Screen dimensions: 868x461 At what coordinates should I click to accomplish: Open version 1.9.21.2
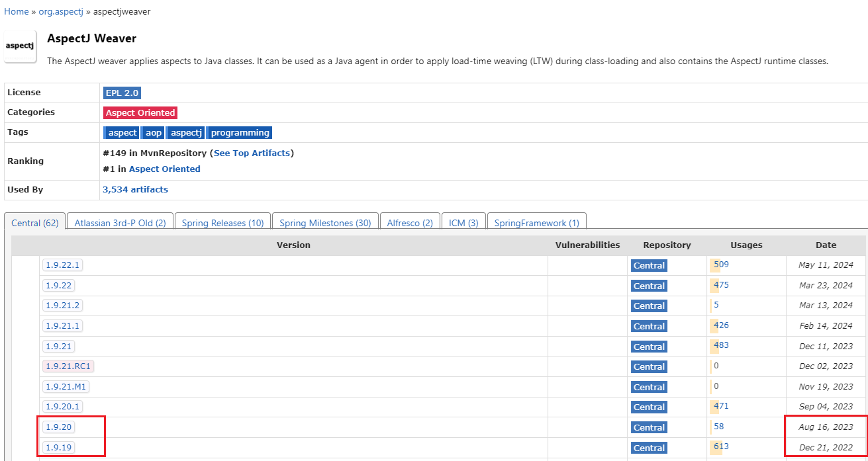pyautogui.click(x=62, y=306)
